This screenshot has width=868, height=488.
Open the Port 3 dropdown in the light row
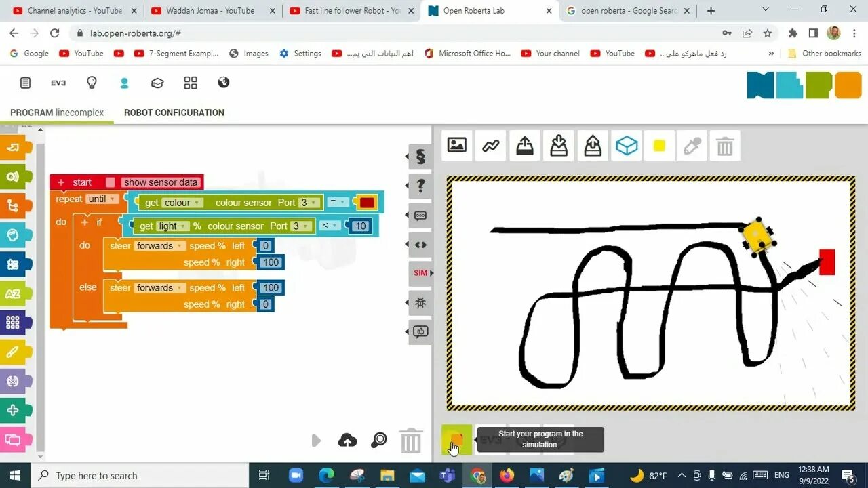300,226
